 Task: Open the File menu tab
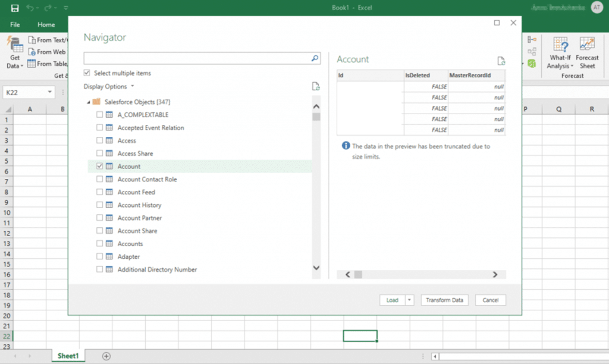[15, 24]
